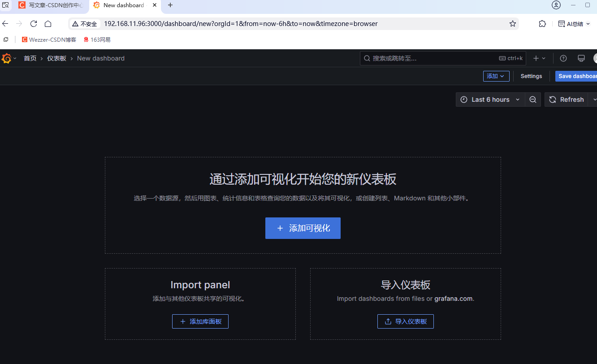Click the 导入仪表板 heading text

point(406,285)
